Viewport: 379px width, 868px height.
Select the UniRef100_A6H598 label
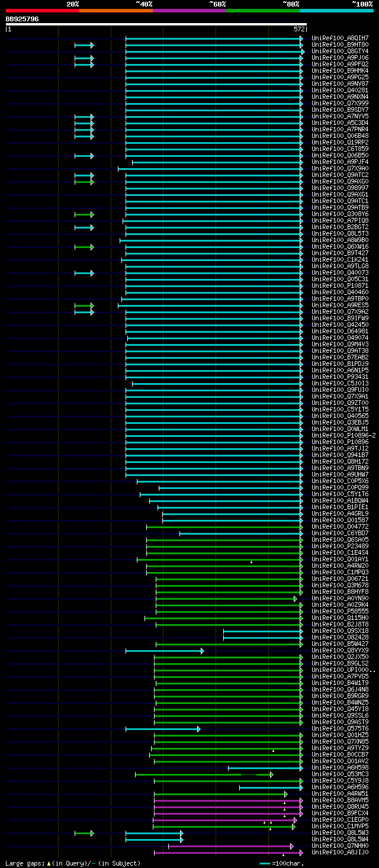[340, 768]
